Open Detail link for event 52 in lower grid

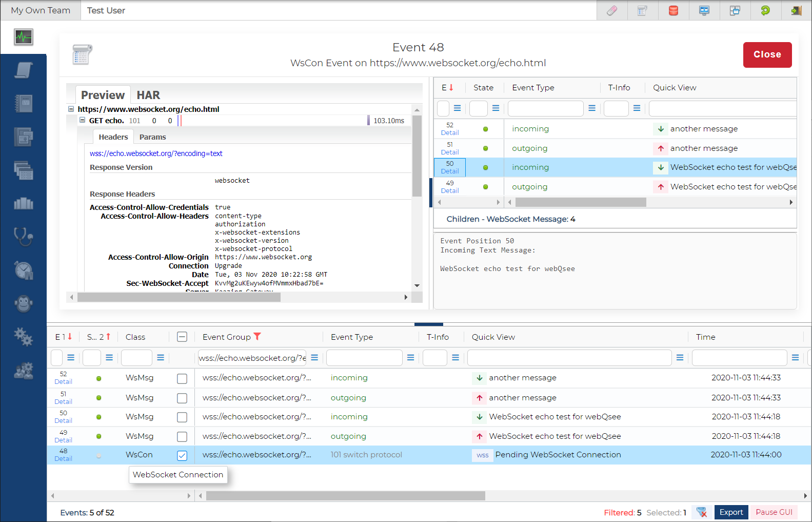(x=63, y=382)
